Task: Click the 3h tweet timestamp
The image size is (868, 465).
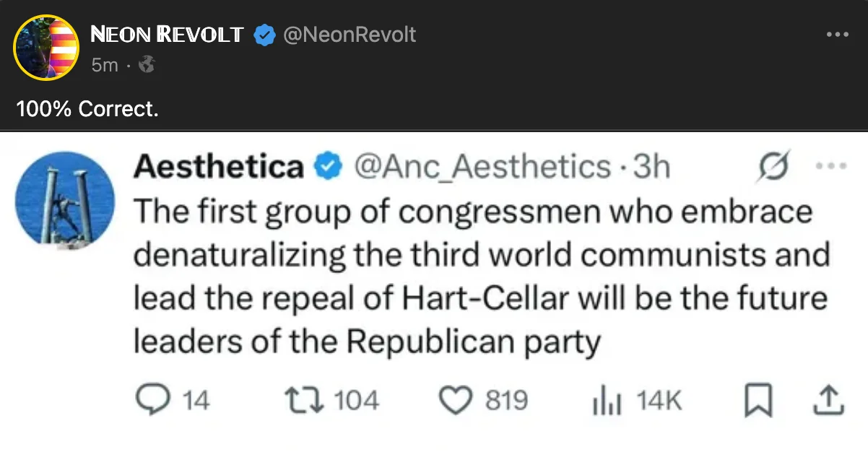Action: (651, 167)
